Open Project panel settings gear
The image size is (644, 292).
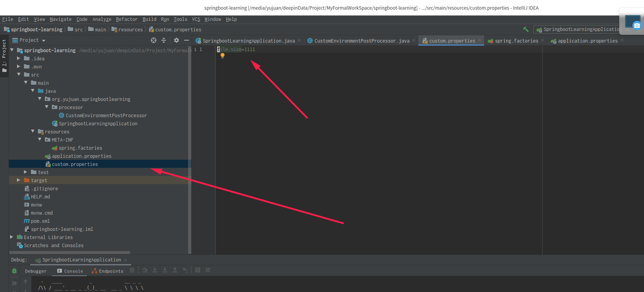pyautogui.click(x=176, y=40)
